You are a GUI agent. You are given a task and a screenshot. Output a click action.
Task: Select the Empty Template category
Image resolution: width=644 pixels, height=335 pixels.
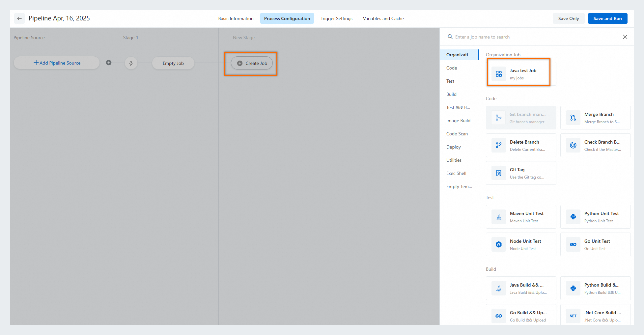tap(459, 186)
